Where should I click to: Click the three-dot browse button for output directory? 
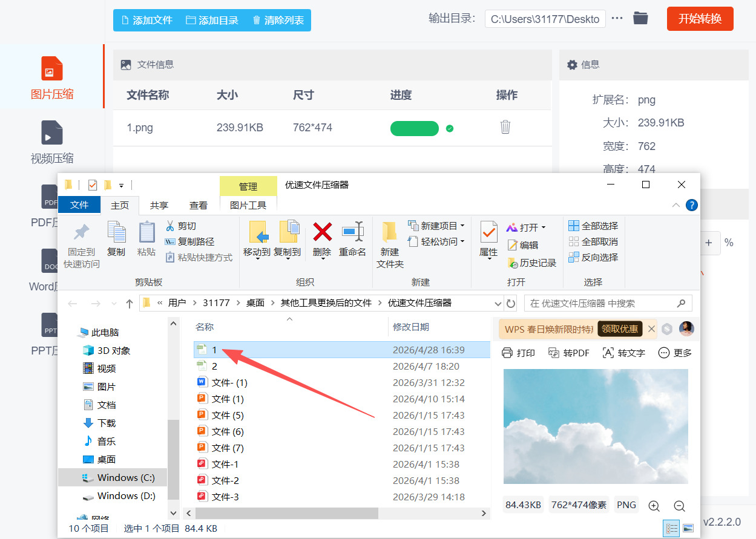click(617, 18)
